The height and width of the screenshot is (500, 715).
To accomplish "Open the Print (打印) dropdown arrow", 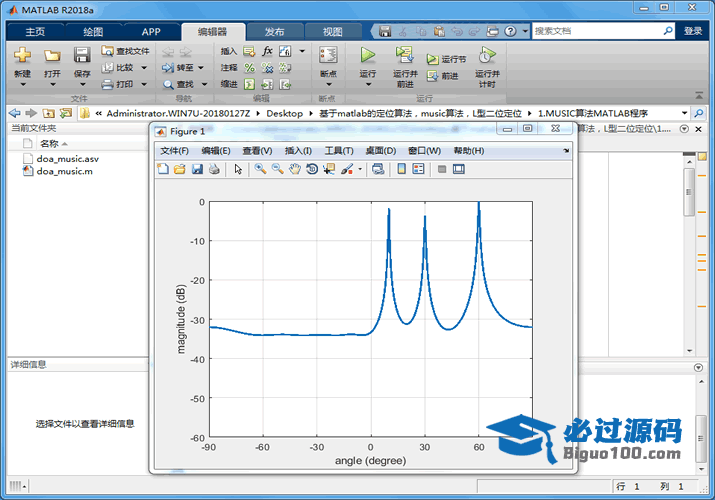I will tap(144, 84).
